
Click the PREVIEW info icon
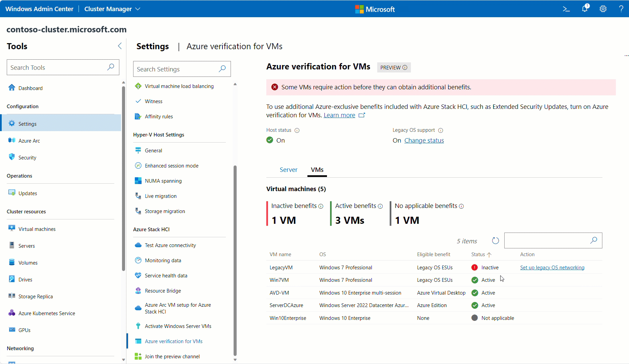pyautogui.click(x=405, y=67)
